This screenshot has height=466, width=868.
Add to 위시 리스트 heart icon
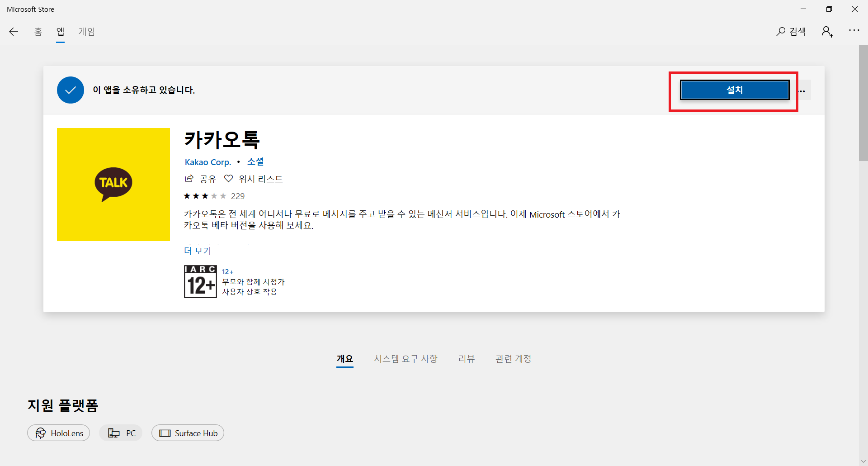229,179
